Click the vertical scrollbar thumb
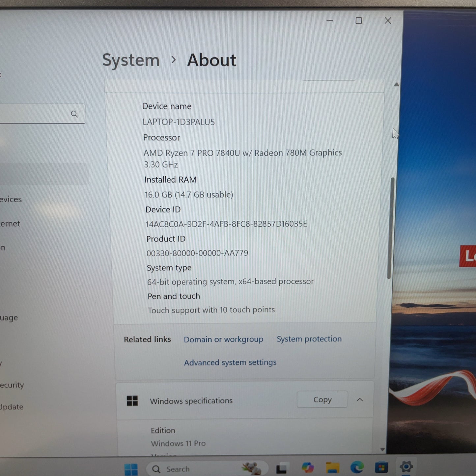Screen dimensions: 476x476 pos(391,228)
